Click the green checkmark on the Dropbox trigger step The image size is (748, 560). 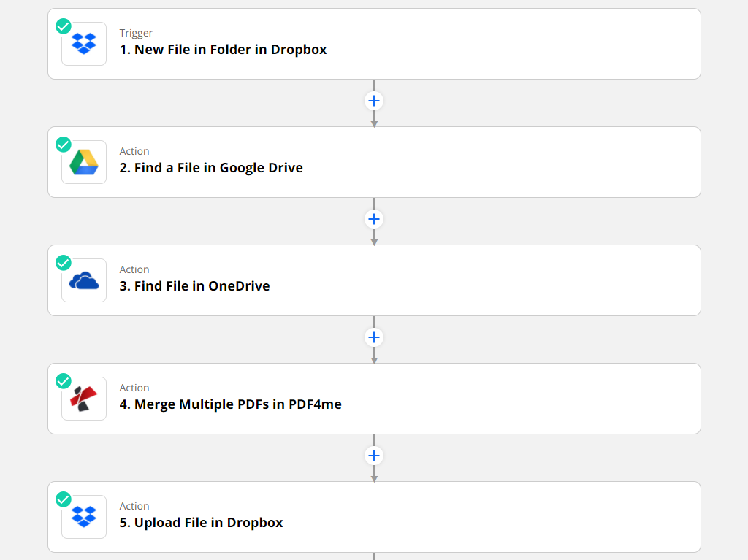point(64,26)
